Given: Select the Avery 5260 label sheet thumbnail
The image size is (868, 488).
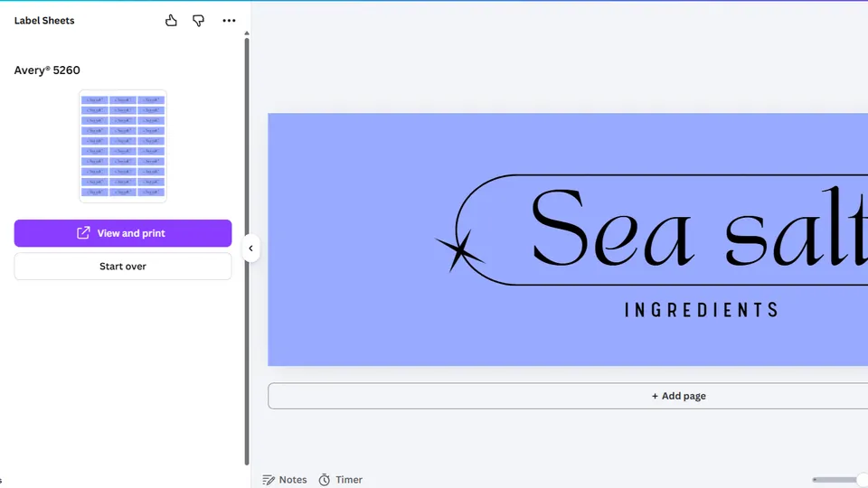Looking at the screenshot, I should 123,146.
